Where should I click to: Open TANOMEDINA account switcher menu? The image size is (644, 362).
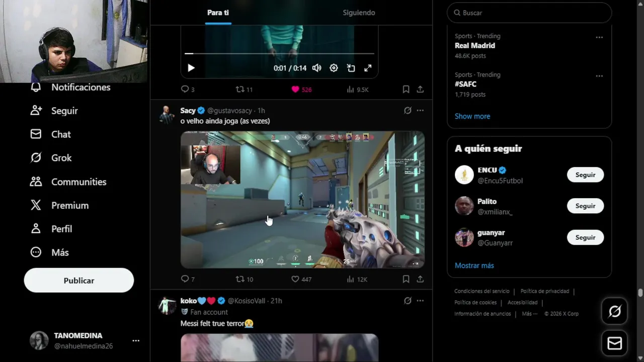85,340
